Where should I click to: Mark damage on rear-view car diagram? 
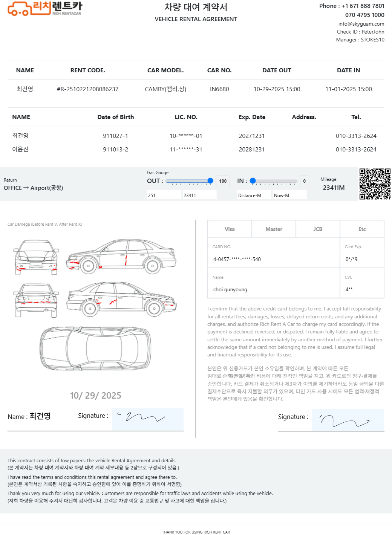click(36, 300)
